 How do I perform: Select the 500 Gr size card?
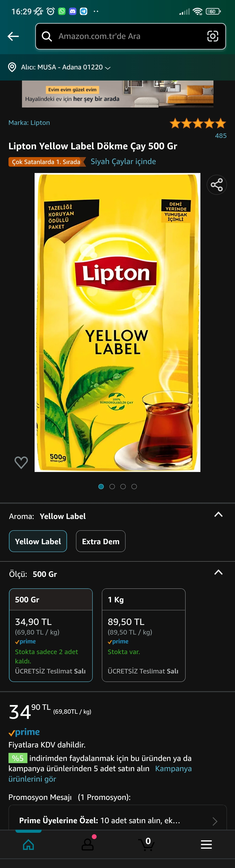pyautogui.click(x=51, y=635)
